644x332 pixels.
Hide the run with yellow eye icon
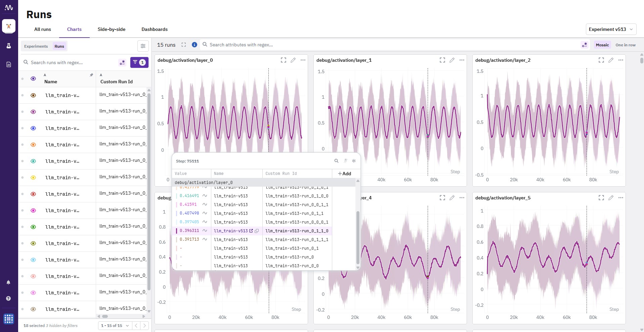(33, 178)
